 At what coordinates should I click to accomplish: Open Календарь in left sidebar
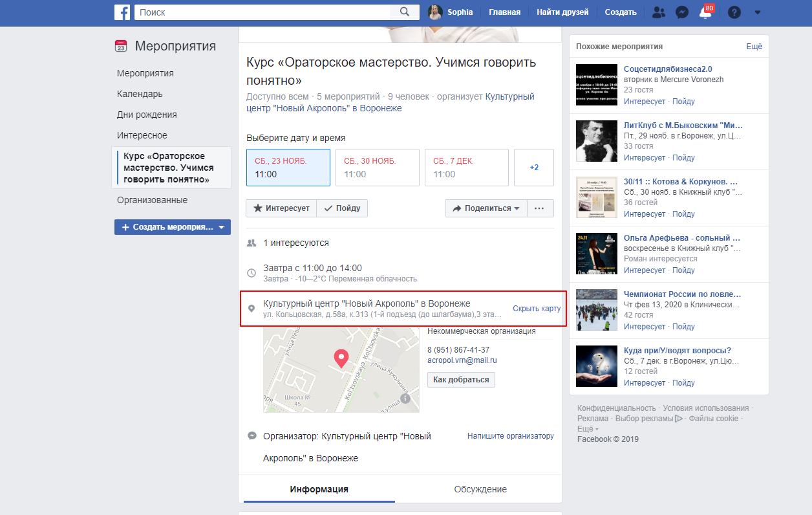[140, 94]
